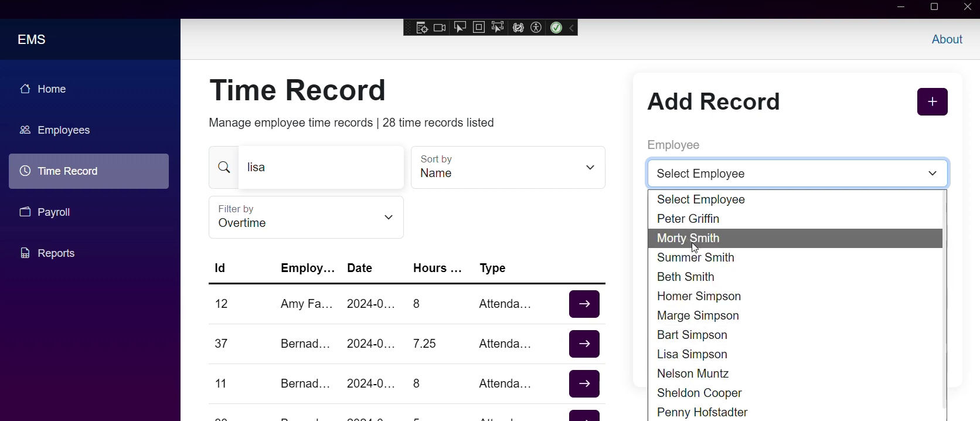Open Reports from sidebar
This screenshot has height=421, width=980.
89,253
